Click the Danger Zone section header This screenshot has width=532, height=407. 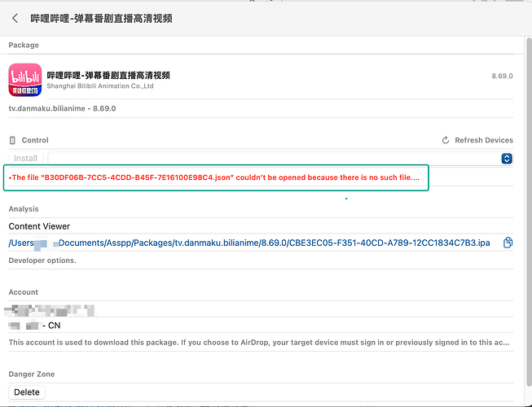tap(32, 374)
